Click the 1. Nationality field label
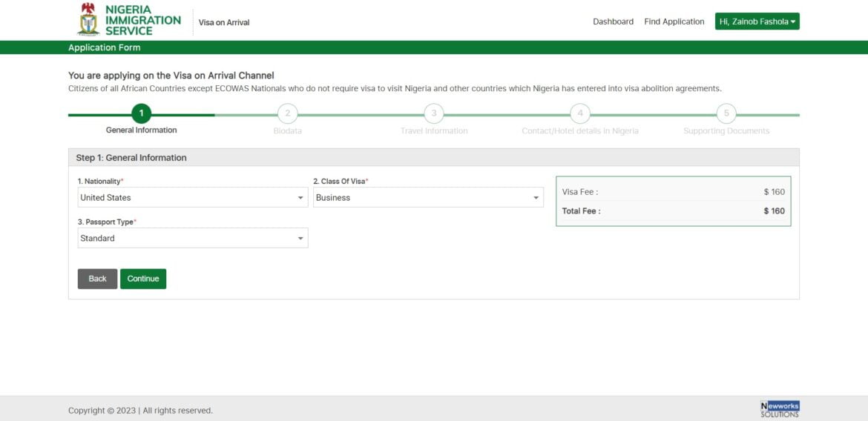Image resolution: width=868 pixels, height=421 pixels. (x=101, y=182)
